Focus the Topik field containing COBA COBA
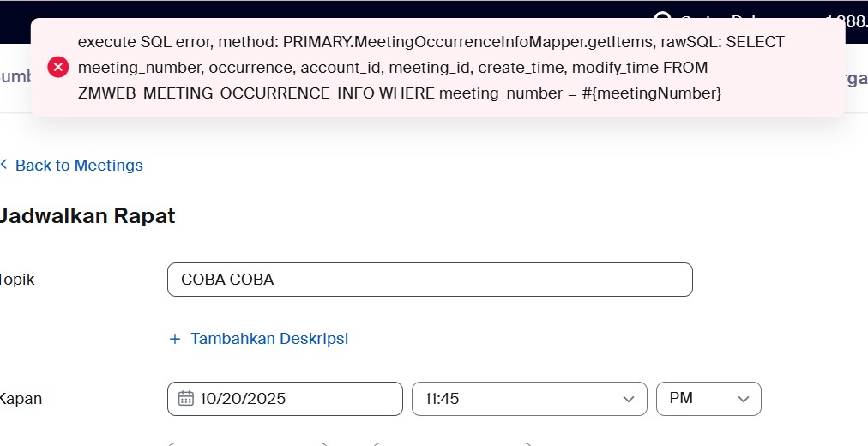 pyautogui.click(x=429, y=280)
